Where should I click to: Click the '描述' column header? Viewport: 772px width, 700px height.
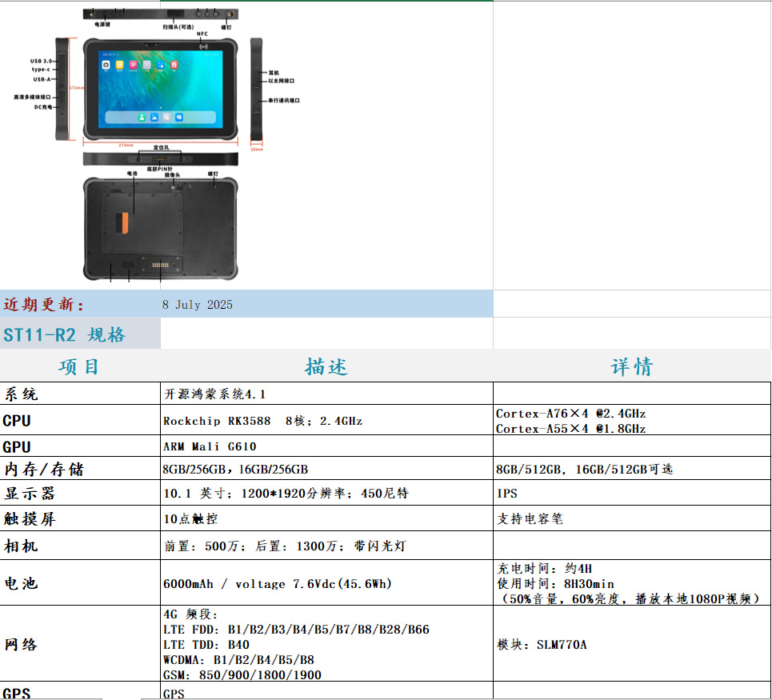pyautogui.click(x=326, y=366)
